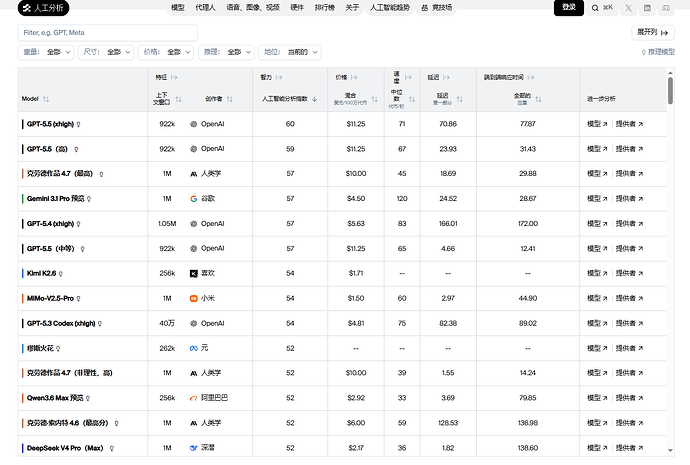Click the 展开列 expand columns button

653,32
